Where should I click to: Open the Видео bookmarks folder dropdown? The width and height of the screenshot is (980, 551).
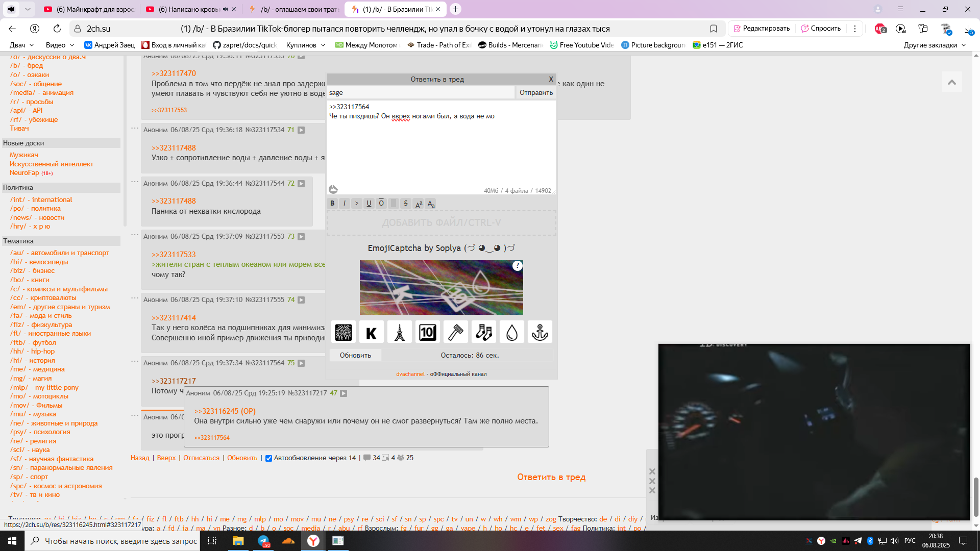pyautogui.click(x=60, y=45)
